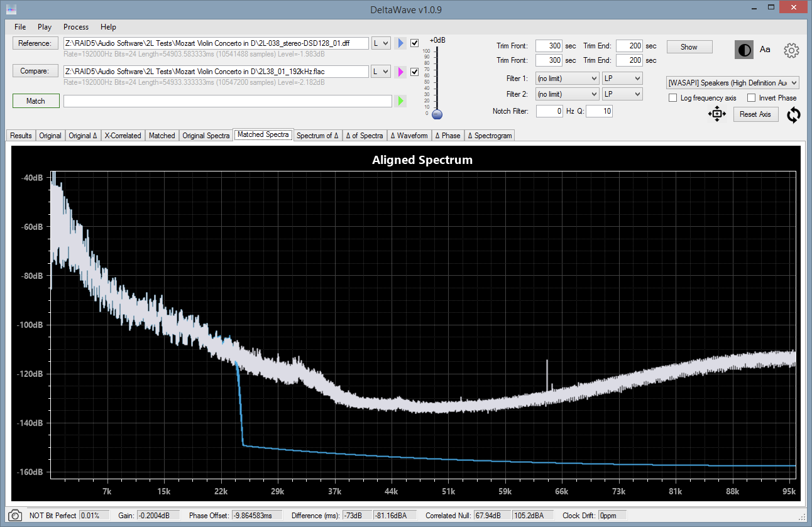Toggle dark/light theme contrast icon

[x=744, y=50]
